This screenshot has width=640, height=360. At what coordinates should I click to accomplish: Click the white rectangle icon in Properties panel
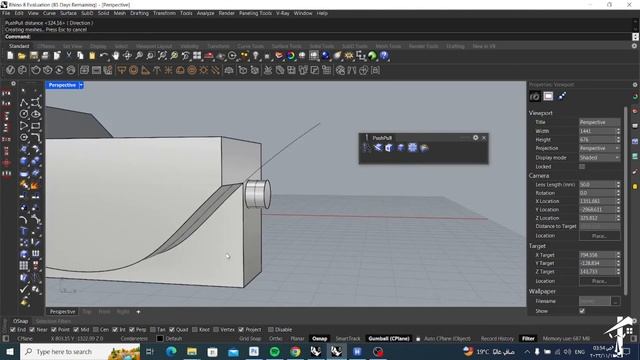pos(548,96)
